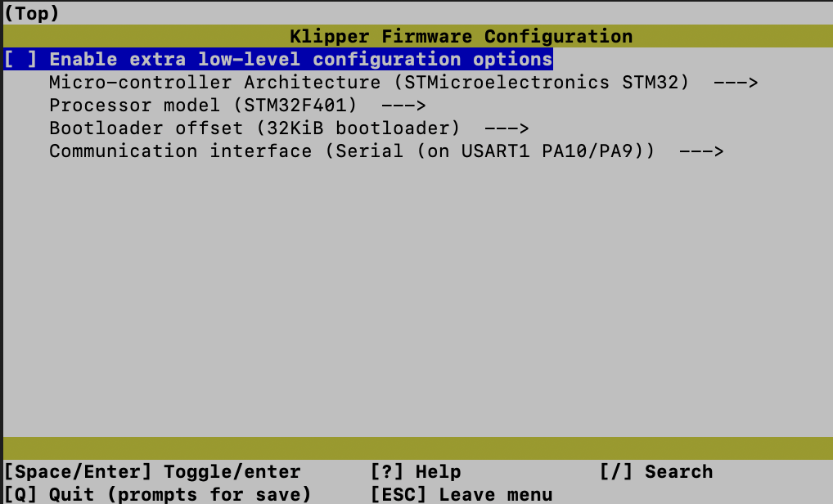
Task: Toggle Enable extra low-level configuration options checkbox
Action: tap(20, 59)
